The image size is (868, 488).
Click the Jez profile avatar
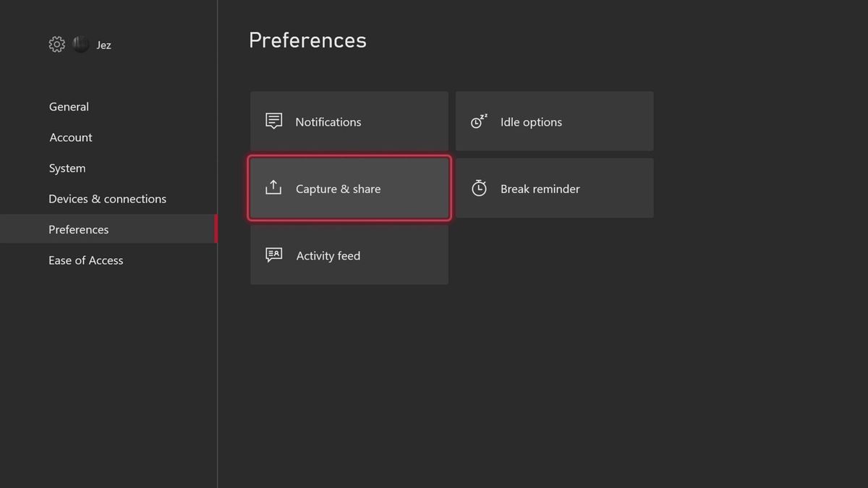click(80, 44)
